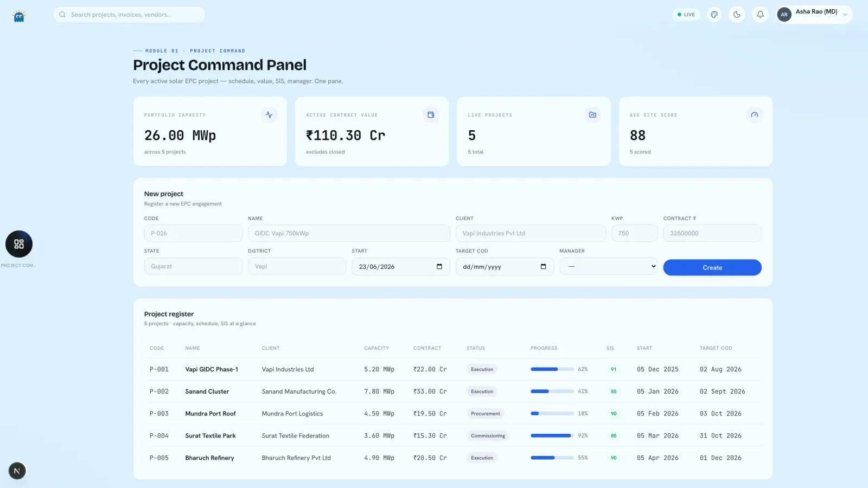
Task: Click Execution status of Vapi GIDC Phase-1
Action: (x=482, y=369)
